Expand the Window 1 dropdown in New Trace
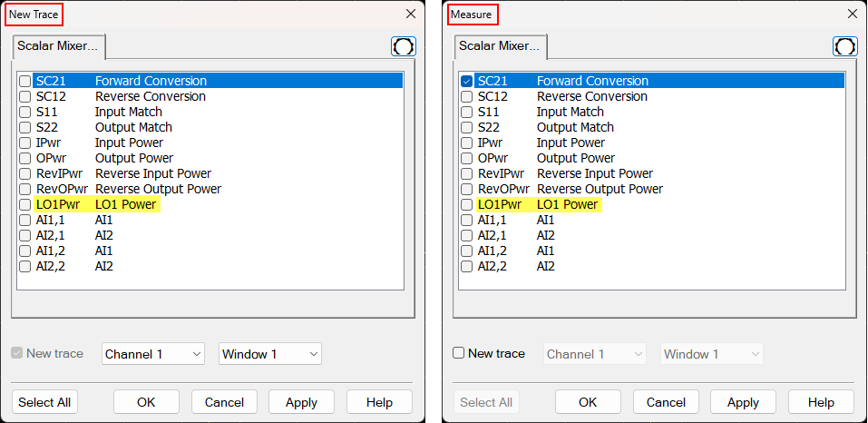Viewport: 868px width, 423px height. pos(270,354)
